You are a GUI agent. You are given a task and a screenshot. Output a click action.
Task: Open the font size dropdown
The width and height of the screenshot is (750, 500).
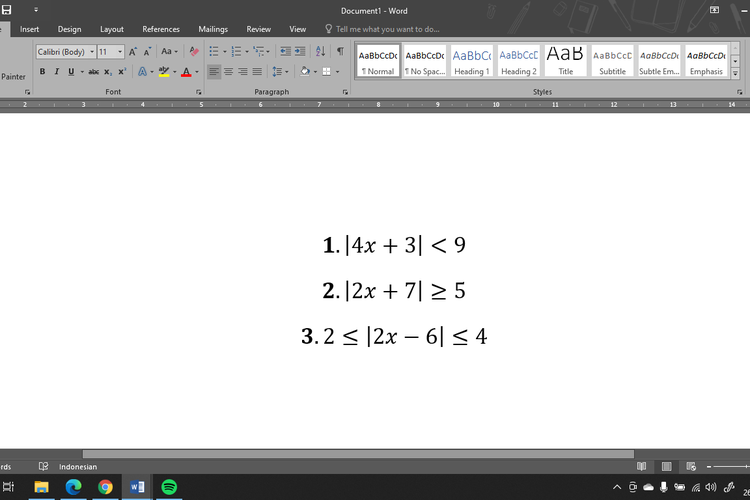[x=120, y=51]
